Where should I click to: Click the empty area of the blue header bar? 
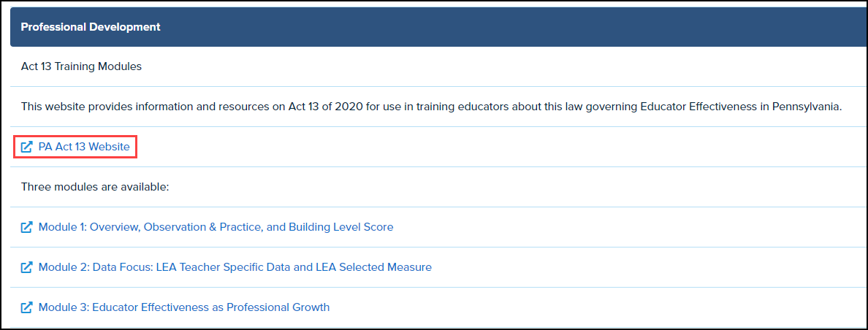(x=511, y=27)
